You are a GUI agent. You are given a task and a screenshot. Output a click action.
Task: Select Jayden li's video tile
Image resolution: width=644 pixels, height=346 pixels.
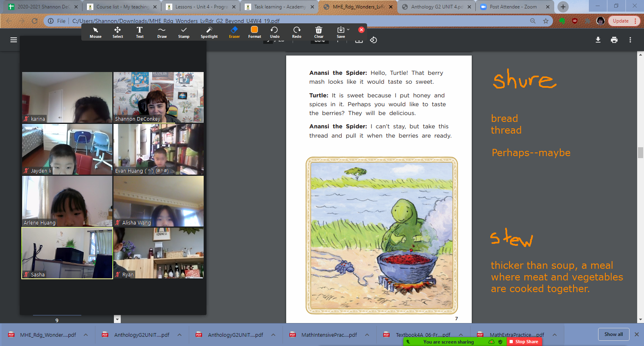[67, 149]
